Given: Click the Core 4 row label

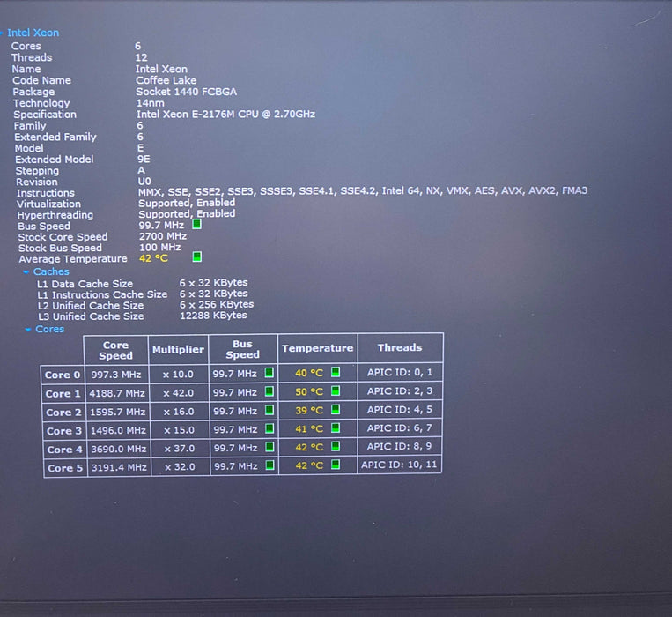Looking at the screenshot, I should click(x=64, y=450).
